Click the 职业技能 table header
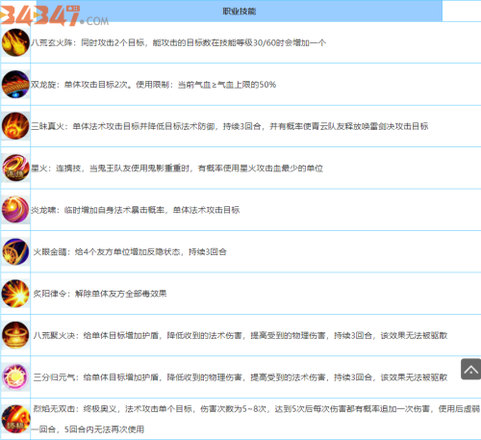The height and width of the screenshot is (440, 481). click(239, 11)
